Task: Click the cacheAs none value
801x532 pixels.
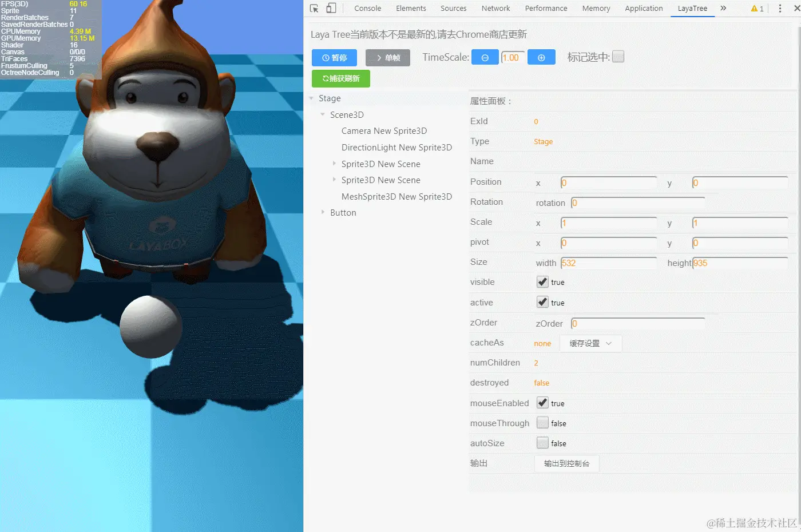Action: 542,344
